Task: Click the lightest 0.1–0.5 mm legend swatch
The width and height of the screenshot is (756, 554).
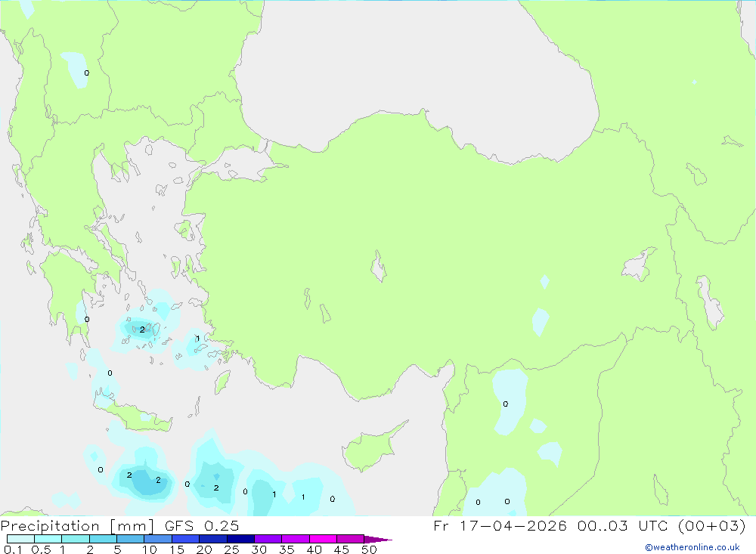Action: tap(20, 539)
